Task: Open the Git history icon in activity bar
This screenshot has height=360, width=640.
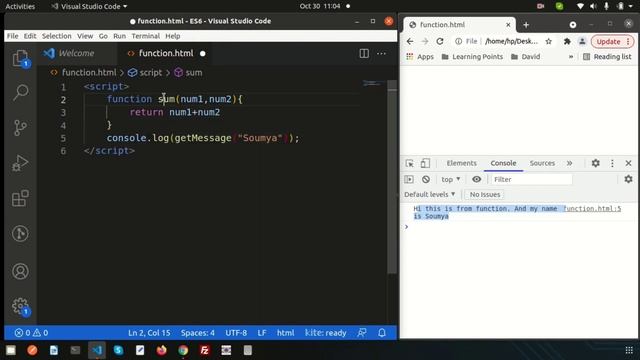Action: pyautogui.click(x=20, y=233)
